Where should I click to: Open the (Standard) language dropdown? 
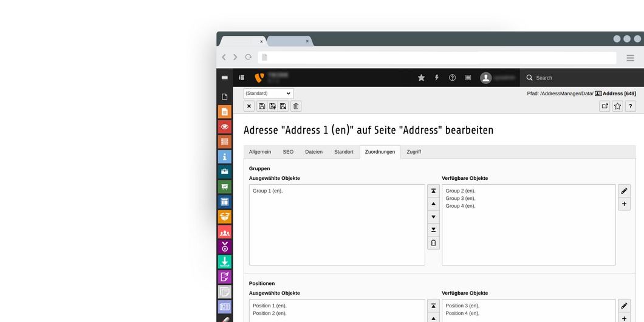click(x=269, y=93)
